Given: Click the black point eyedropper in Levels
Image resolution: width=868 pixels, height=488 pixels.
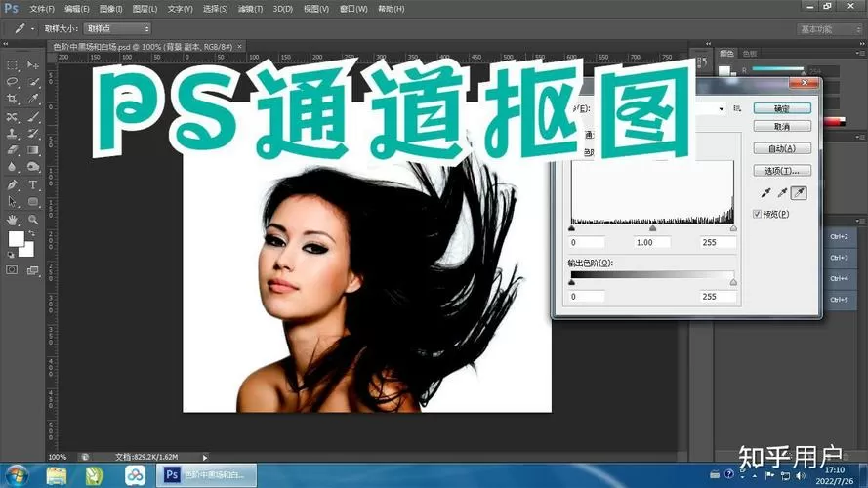Looking at the screenshot, I should pyautogui.click(x=765, y=192).
